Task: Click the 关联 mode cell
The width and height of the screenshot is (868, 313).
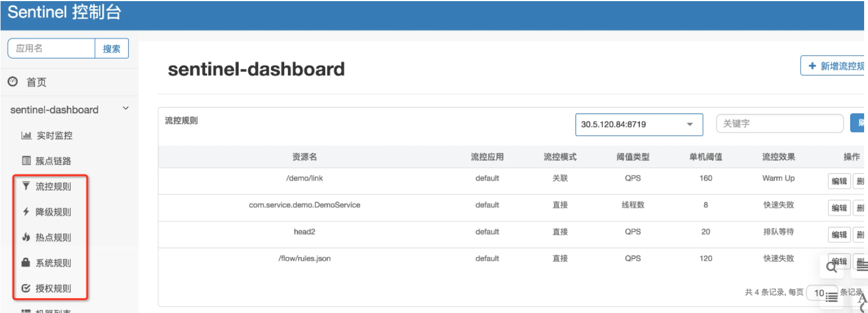Action: click(x=560, y=178)
